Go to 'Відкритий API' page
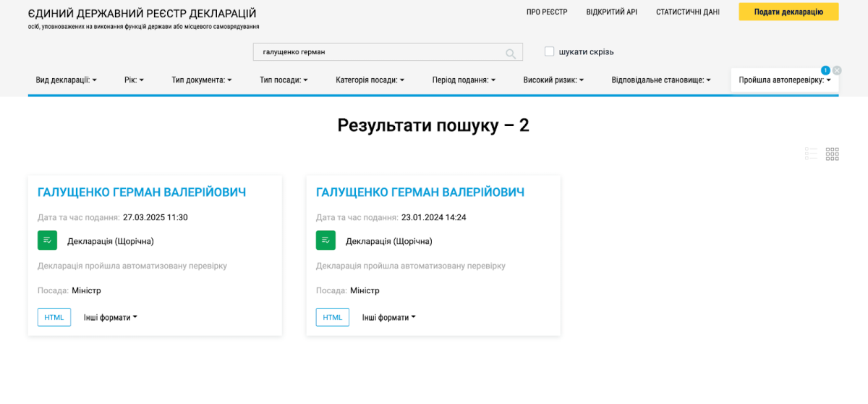This screenshot has height=404, width=868. tap(611, 12)
